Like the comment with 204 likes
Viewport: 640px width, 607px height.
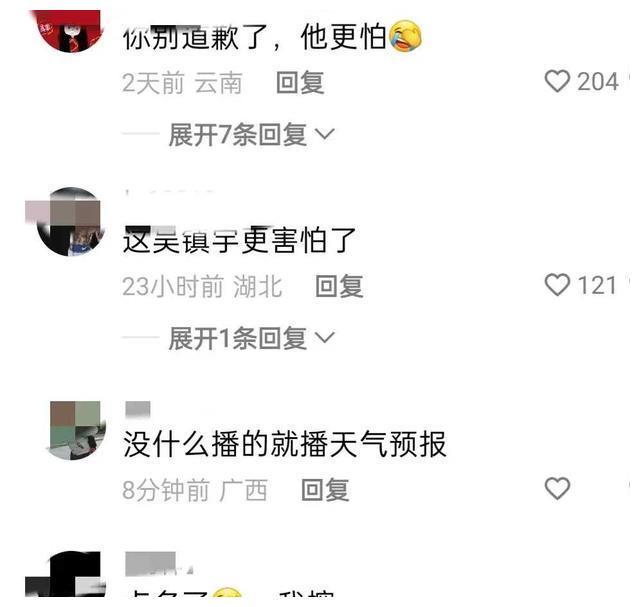(557, 81)
